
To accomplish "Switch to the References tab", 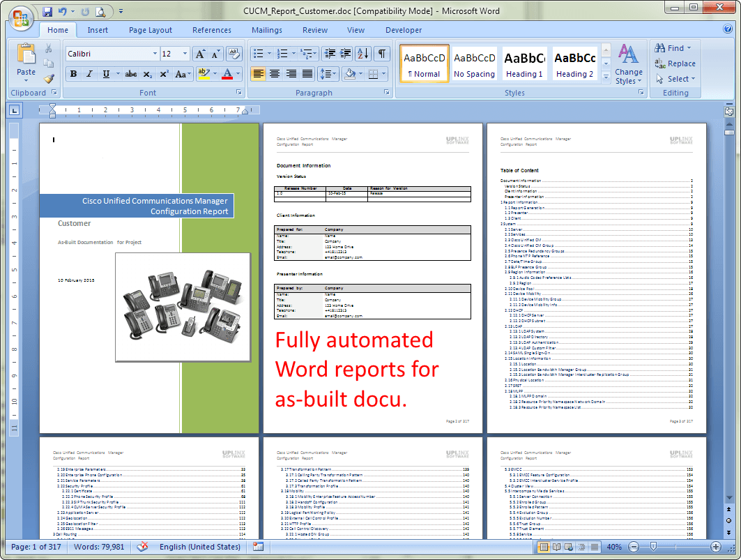I will (x=212, y=30).
